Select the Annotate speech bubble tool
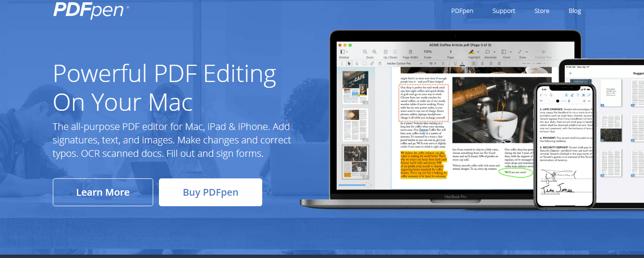 [x=487, y=51]
